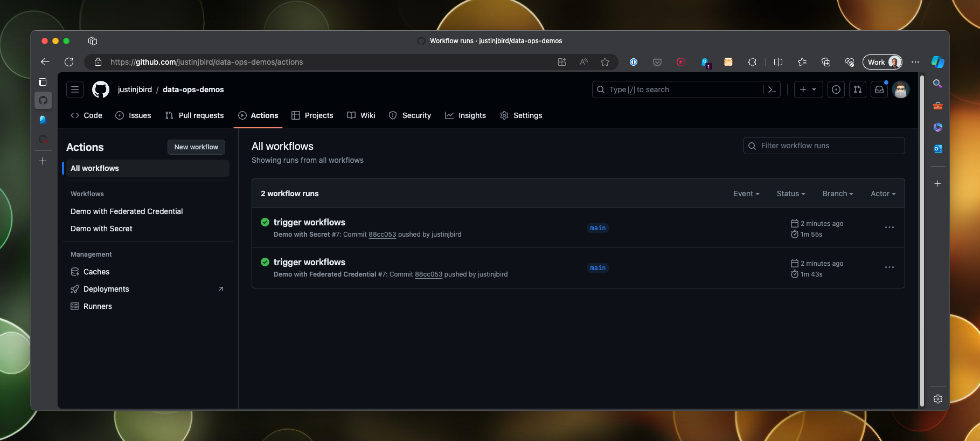This screenshot has width=980, height=441.
Task: Click main branch label on Demo with Secret run
Action: click(598, 228)
